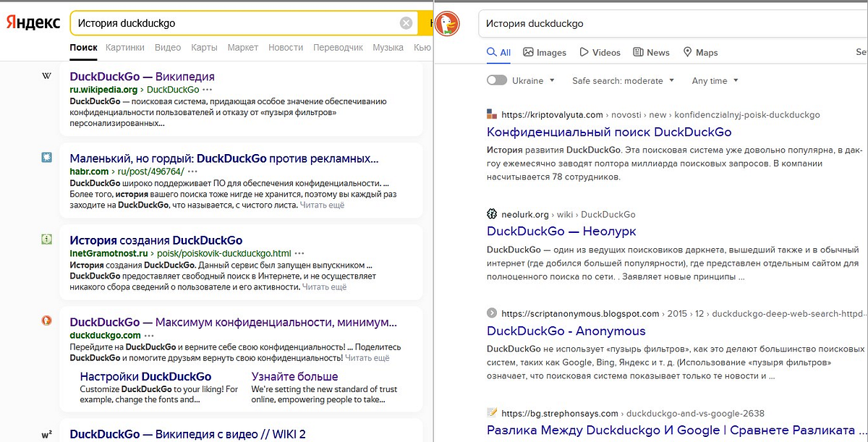Clear the Yandex search field with X icon
Screen dimensions: 868x442
[x=407, y=23]
